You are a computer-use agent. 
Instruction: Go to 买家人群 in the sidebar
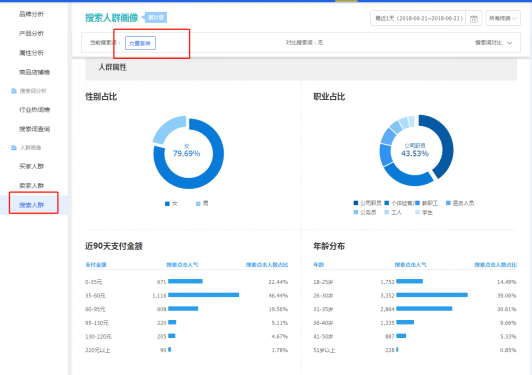click(x=31, y=166)
